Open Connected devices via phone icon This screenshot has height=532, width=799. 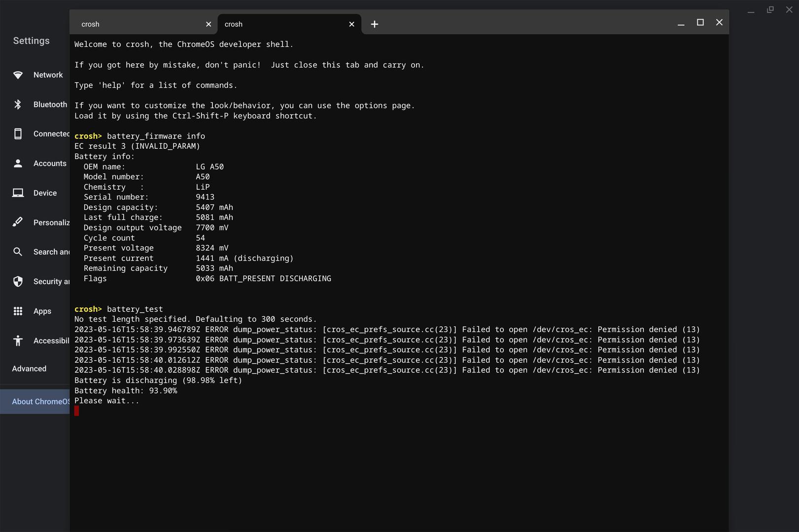pos(18,134)
